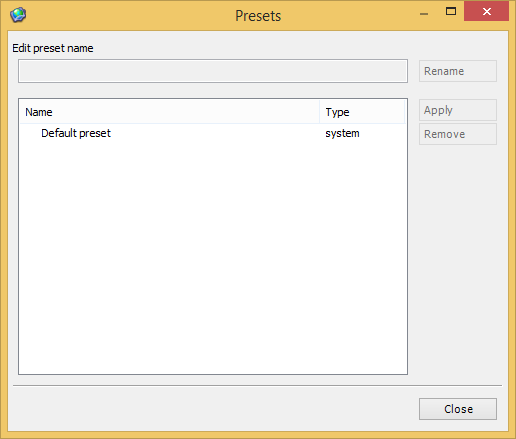516x439 pixels.
Task: Click the blank space before Default preset
Action: pos(31,133)
